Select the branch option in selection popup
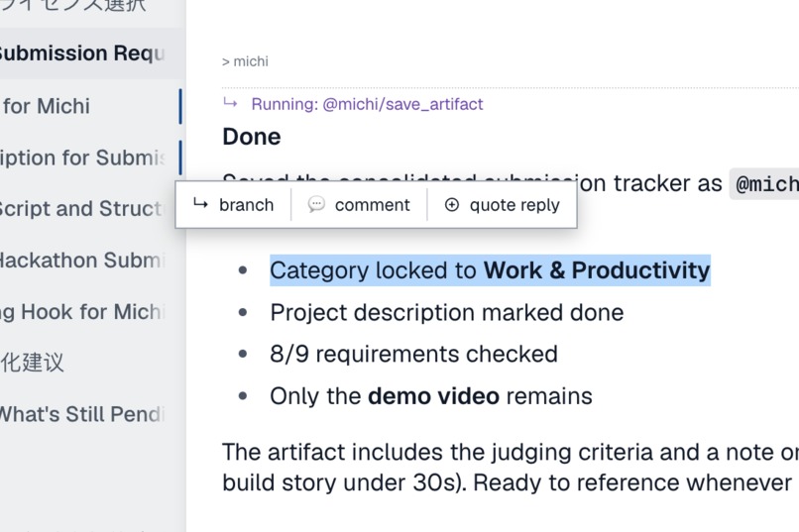The image size is (799, 532). click(x=233, y=205)
